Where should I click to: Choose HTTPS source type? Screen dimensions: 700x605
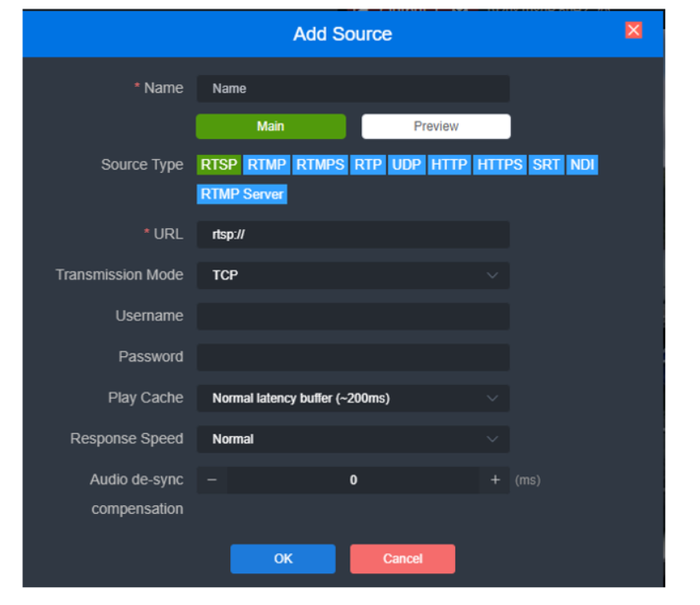point(500,164)
